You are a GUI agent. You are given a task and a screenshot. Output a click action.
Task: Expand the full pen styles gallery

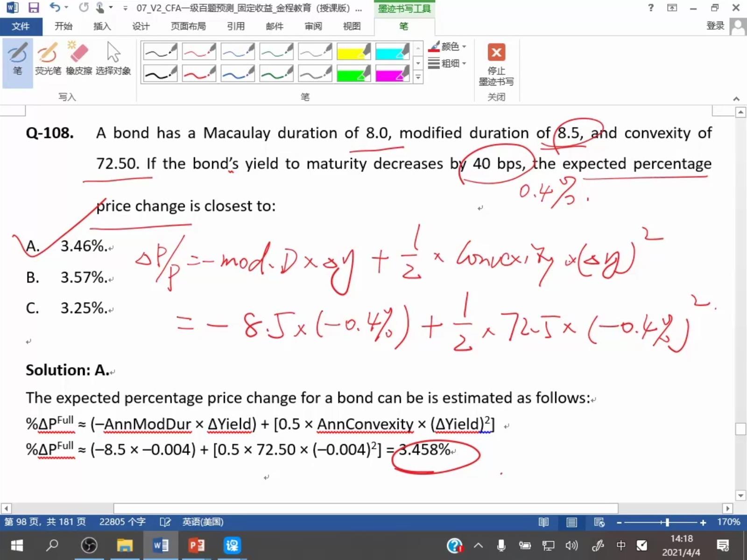coord(418,77)
